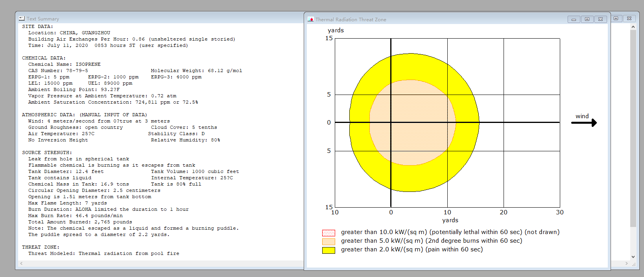Maximize the Thermal Radiation Threat Zone window
Screen dimensions: 644x277
[587, 19]
